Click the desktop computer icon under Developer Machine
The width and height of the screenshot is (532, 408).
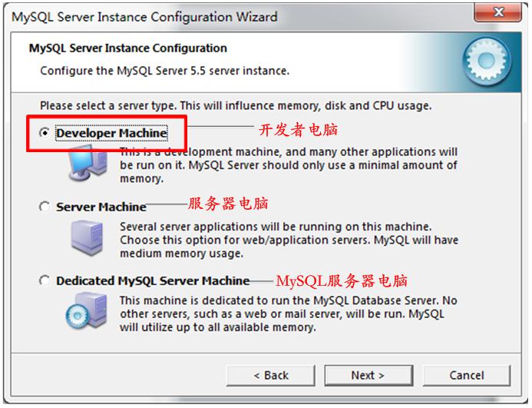(88, 163)
